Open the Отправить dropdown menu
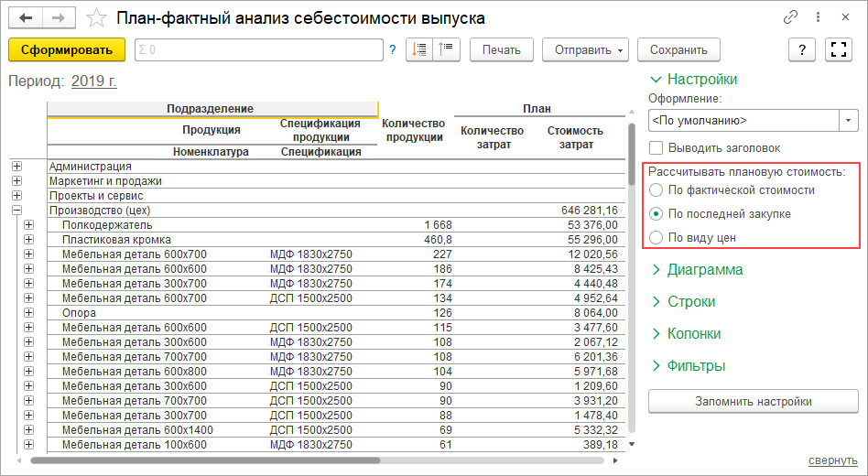The width and height of the screenshot is (868, 476). (x=585, y=50)
